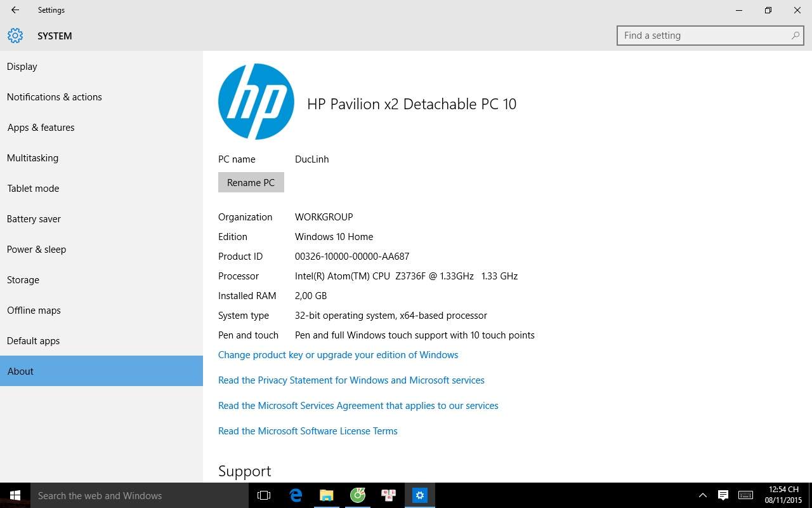812x508 pixels.
Task: Select Power & sleep in sidebar
Action: click(101, 250)
